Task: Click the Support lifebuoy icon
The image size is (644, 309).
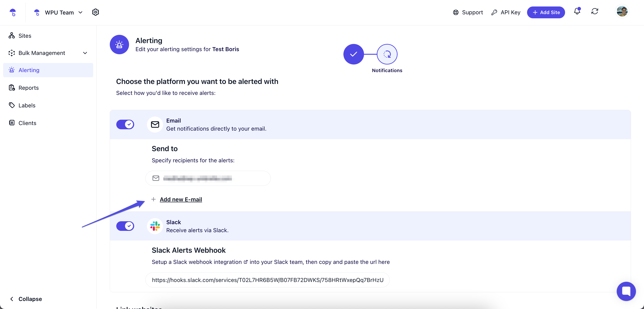Action: 455,13
